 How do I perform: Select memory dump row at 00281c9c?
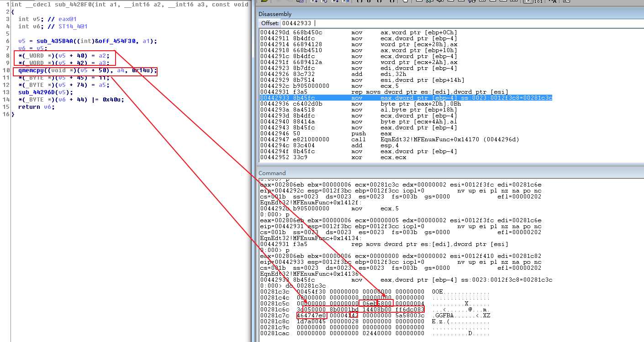click(375, 327)
